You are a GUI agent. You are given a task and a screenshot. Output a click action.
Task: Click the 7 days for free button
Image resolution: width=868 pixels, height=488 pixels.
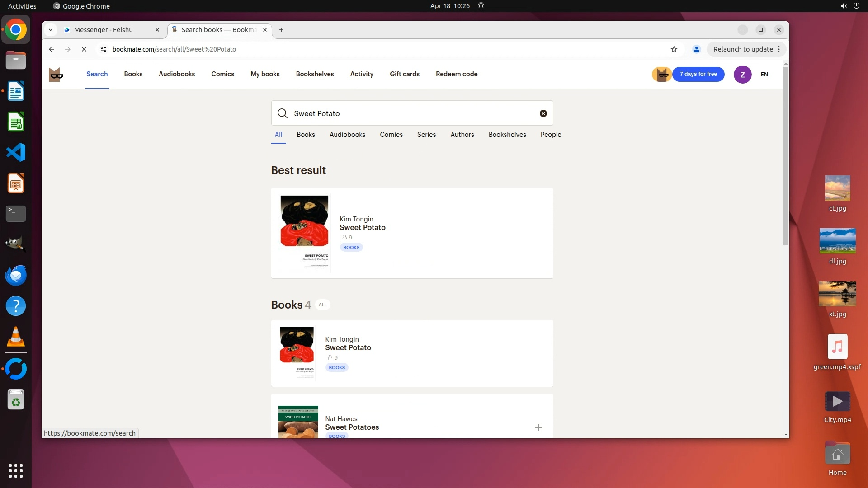[x=698, y=74]
